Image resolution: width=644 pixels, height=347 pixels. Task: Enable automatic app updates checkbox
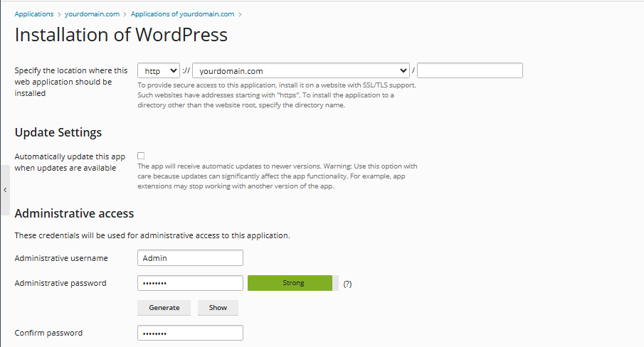pos(141,156)
